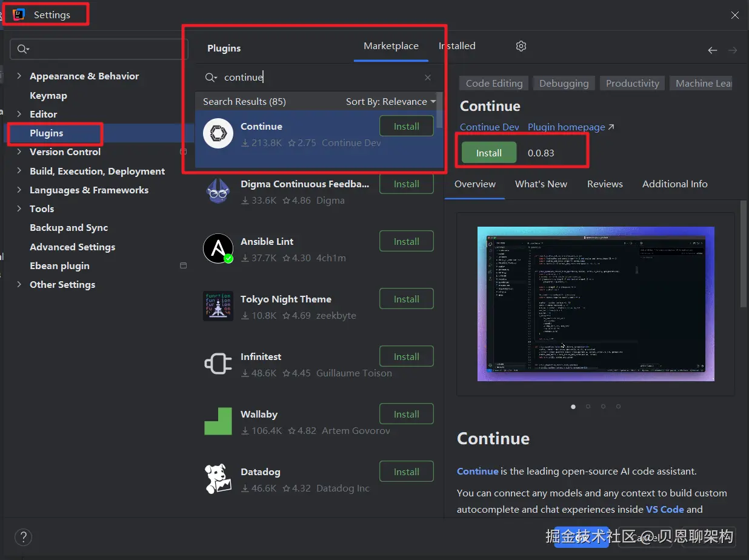Screen dimensions: 749x560
Task: Switch to the Marketplace tab
Action: click(391, 46)
